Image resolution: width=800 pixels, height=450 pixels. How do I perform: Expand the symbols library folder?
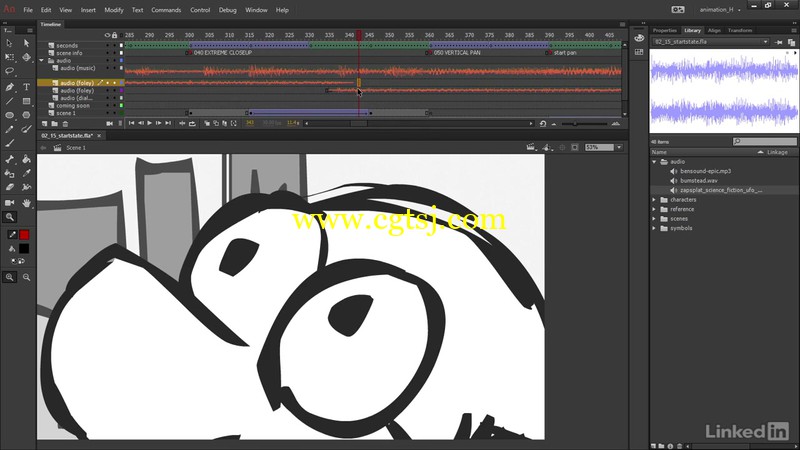[x=655, y=228]
